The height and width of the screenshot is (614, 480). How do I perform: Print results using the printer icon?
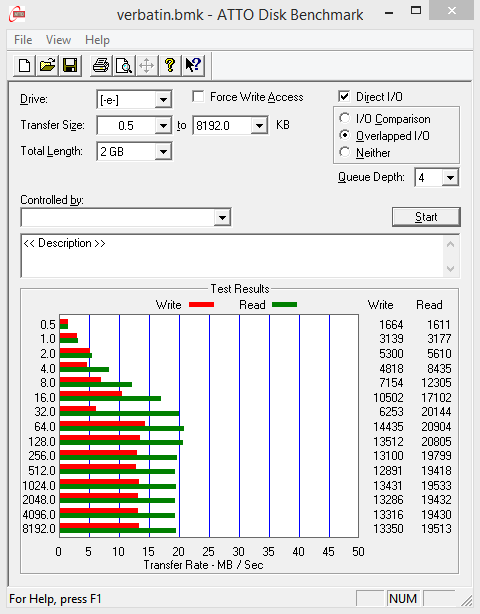coord(101,65)
